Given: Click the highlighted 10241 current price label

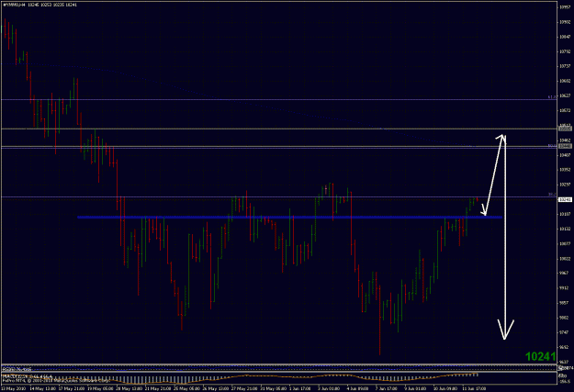Looking at the screenshot, I should pos(565,199).
